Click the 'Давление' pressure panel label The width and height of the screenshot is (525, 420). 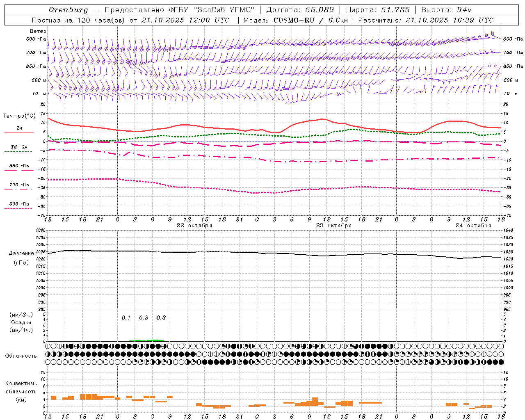tap(21, 253)
